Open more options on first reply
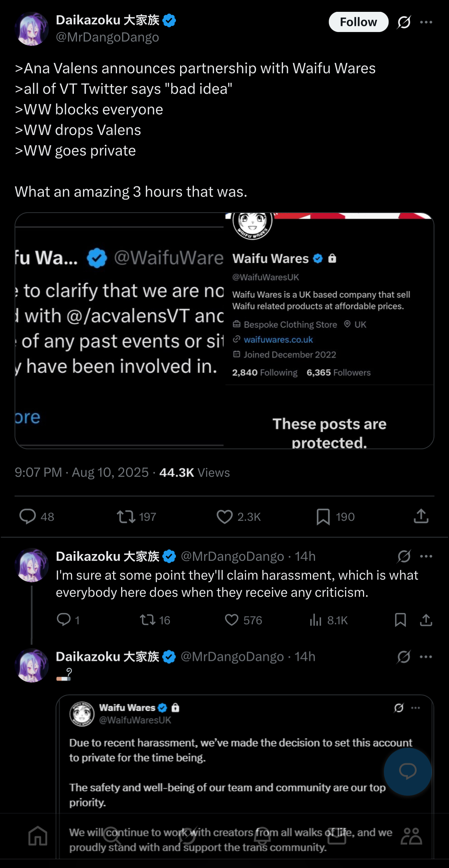 426,556
